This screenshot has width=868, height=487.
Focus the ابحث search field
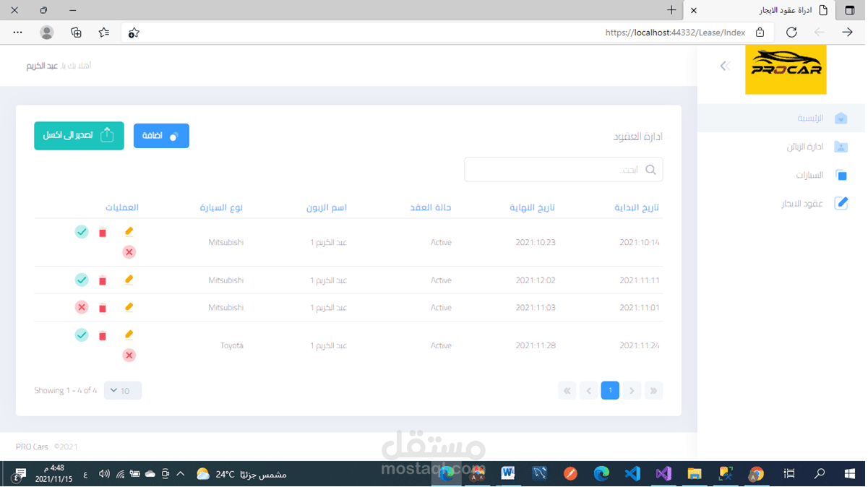point(564,170)
